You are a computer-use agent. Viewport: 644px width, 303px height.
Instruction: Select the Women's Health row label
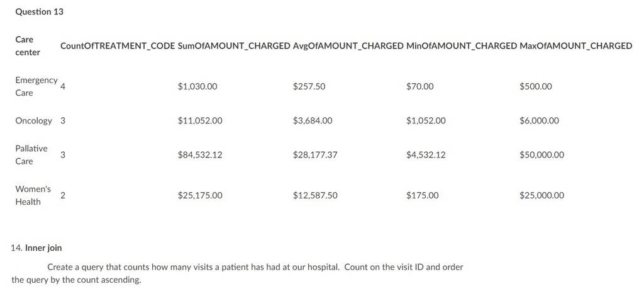(x=33, y=195)
